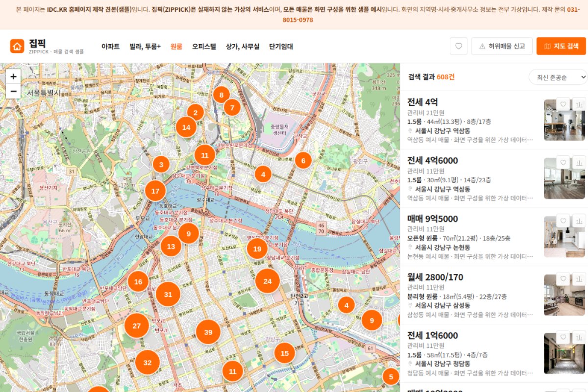Select map cluster marker 14

click(x=186, y=127)
